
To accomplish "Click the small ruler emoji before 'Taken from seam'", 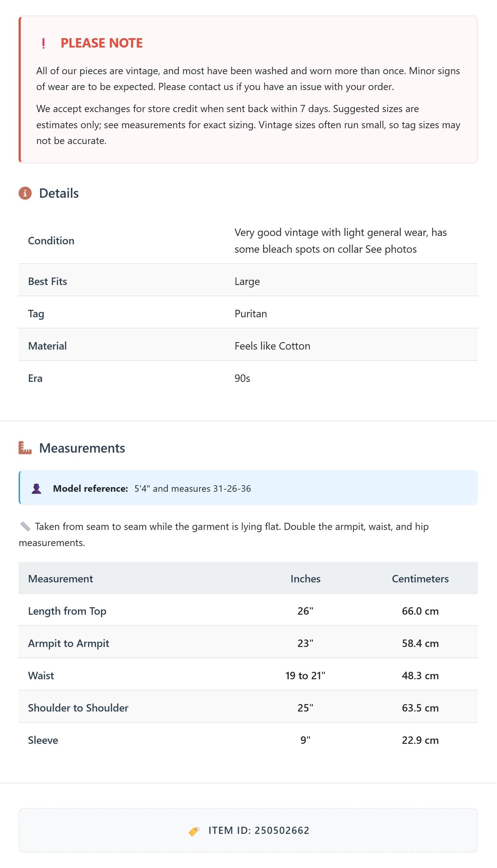I will click(x=25, y=527).
